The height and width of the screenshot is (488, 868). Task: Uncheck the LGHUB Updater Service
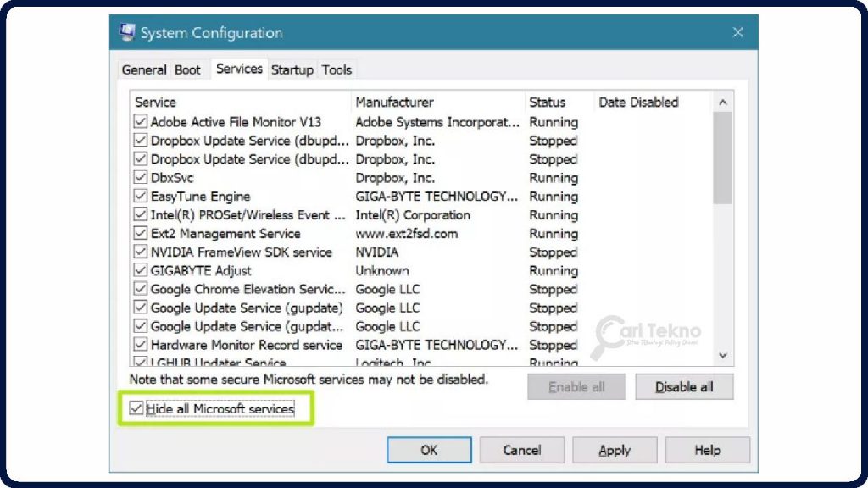click(x=141, y=363)
